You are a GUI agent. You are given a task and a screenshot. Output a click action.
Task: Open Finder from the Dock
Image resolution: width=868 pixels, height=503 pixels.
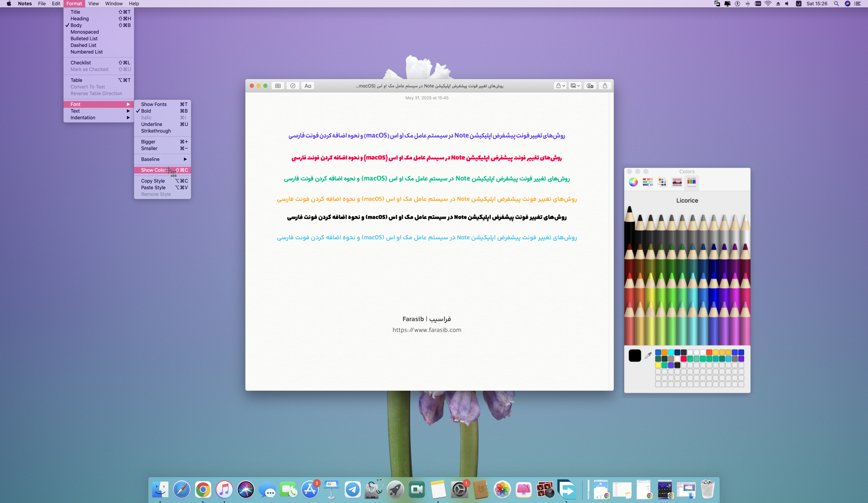click(160, 490)
